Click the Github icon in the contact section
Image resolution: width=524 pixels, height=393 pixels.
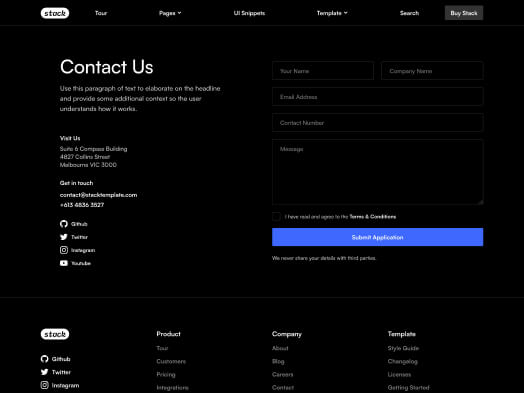coord(64,224)
